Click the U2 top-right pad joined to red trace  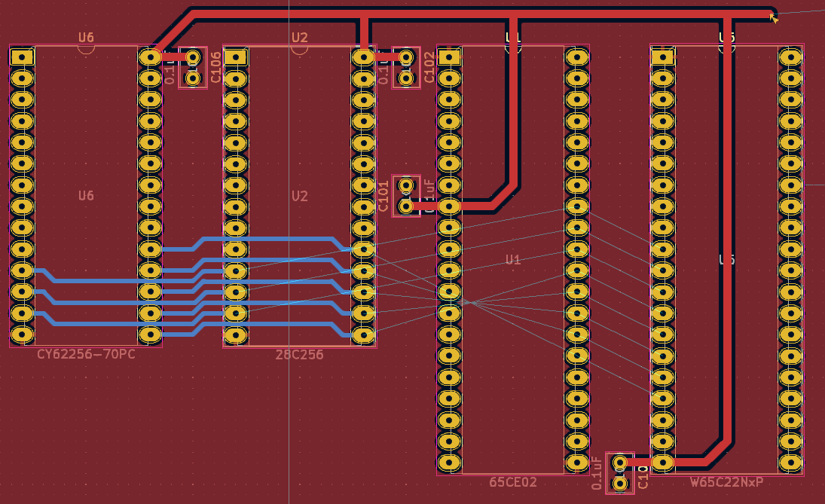pyautogui.click(x=364, y=57)
